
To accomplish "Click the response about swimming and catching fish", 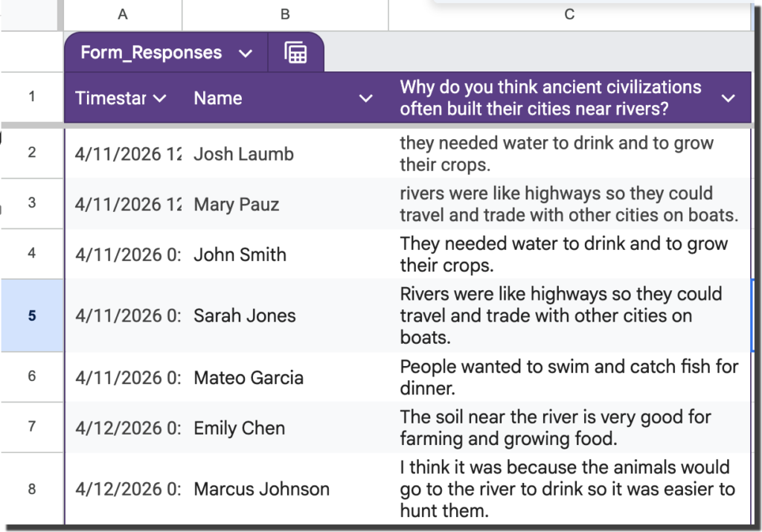I will (569, 377).
